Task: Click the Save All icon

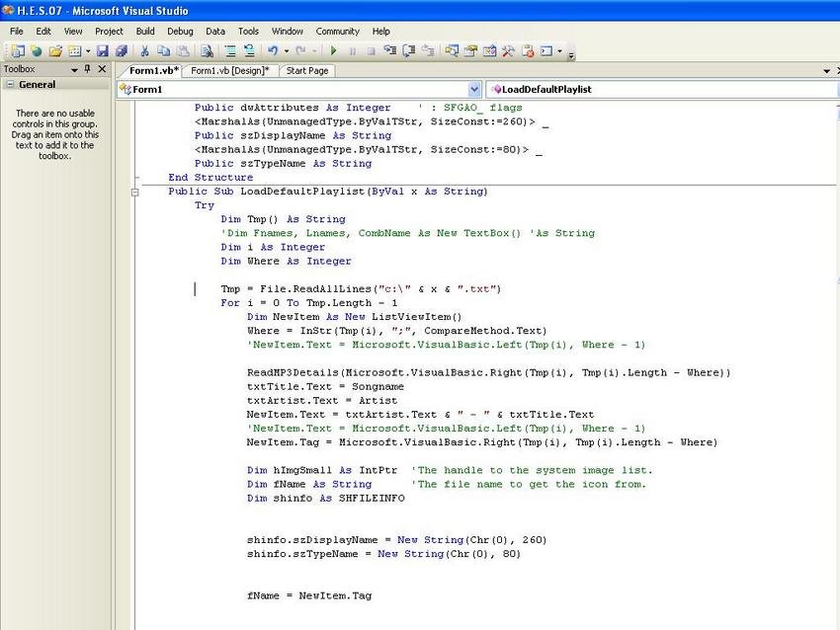Action: pyautogui.click(x=122, y=51)
